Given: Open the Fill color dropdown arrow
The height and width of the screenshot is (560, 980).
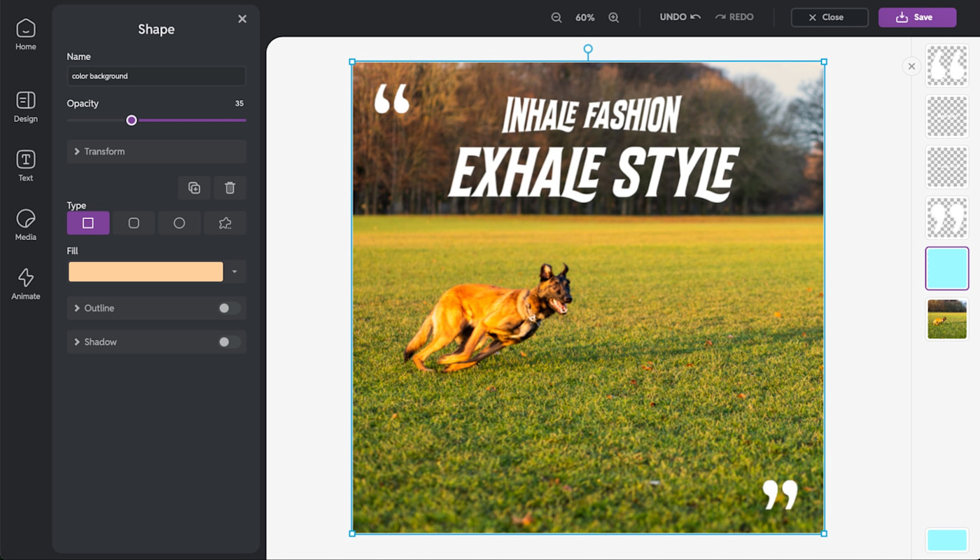Looking at the screenshot, I should click(234, 272).
